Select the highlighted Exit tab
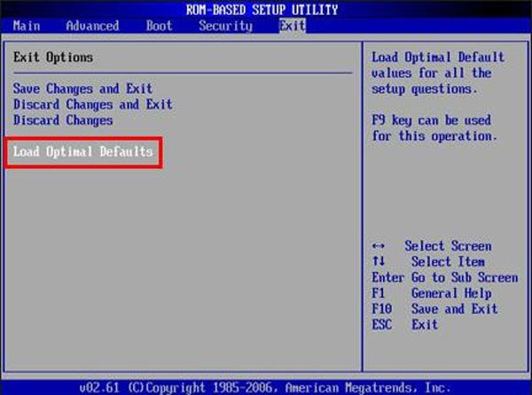The width and height of the screenshot is (532, 395). coord(293,26)
